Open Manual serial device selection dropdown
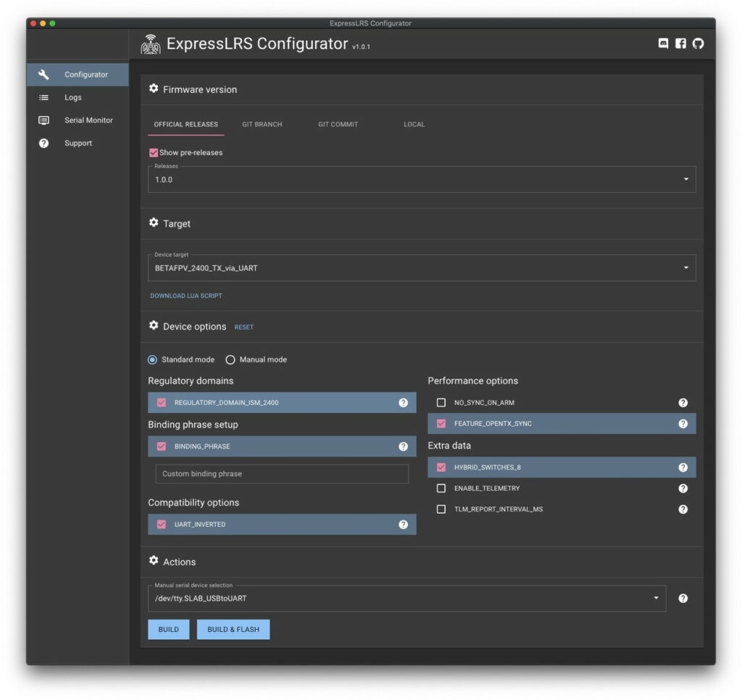 click(x=406, y=599)
